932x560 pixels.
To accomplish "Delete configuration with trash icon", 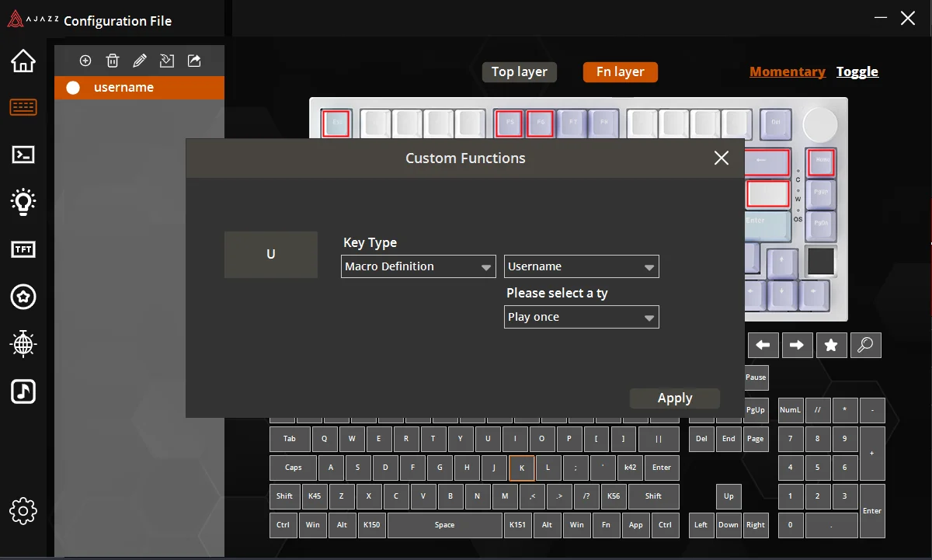I will tap(113, 61).
